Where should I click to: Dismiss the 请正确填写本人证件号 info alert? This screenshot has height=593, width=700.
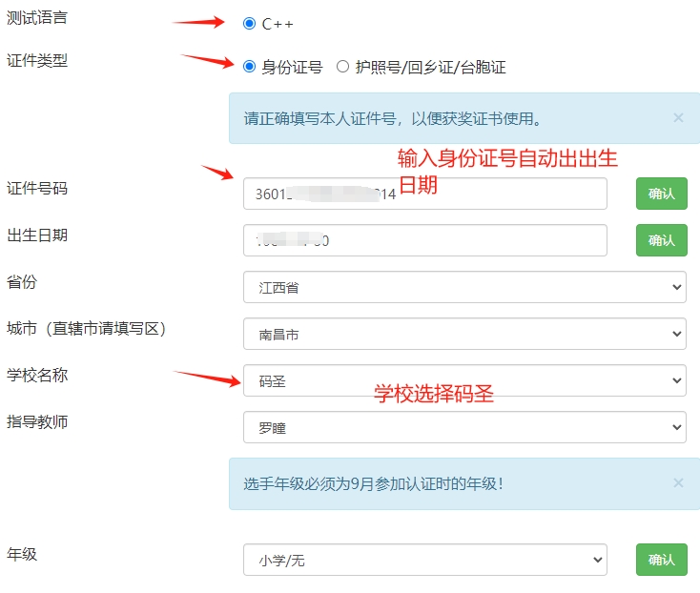678,118
